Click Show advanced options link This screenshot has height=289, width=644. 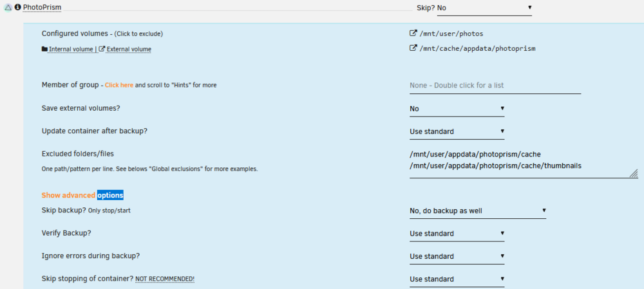[x=82, y=196]
